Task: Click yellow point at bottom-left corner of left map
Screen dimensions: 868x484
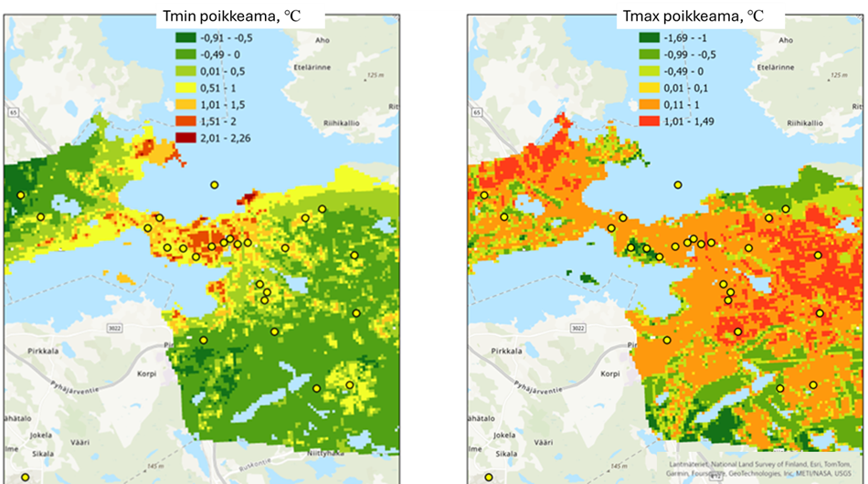Action: point(26,477)
